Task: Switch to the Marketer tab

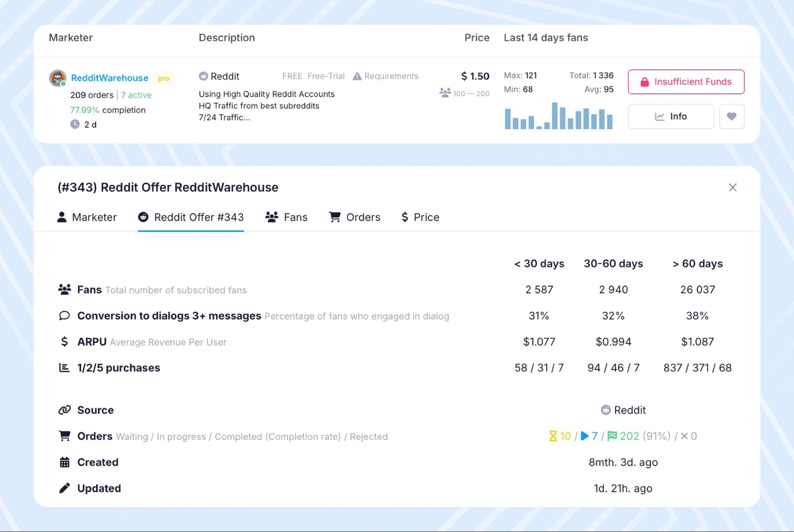Action: click(87, 217)
